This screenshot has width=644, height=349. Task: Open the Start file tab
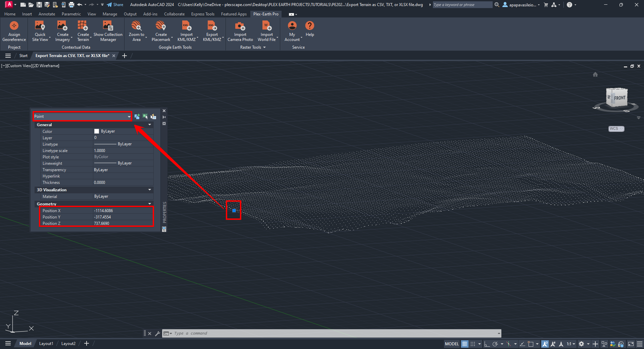23,56
